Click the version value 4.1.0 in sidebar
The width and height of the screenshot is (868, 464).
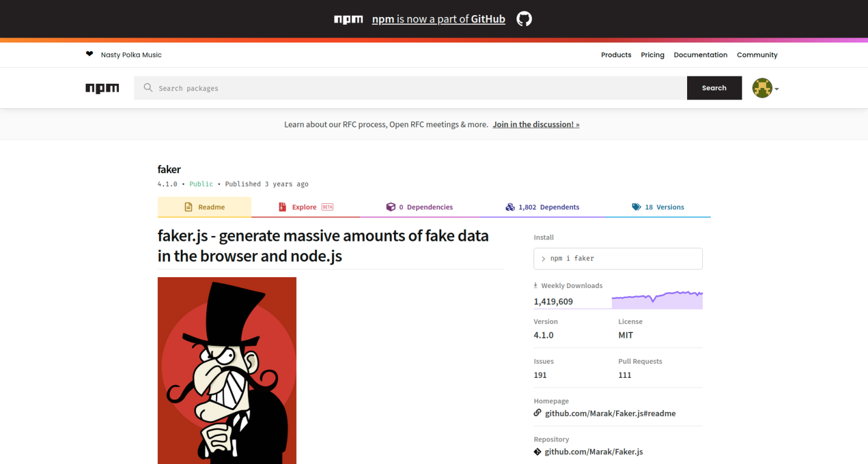(543, 335)
